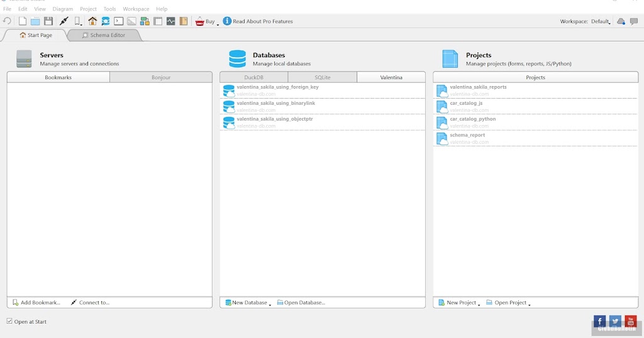The image size is (644, 338).
Task: Open the Project menu
Action: [x=88, y=9]
